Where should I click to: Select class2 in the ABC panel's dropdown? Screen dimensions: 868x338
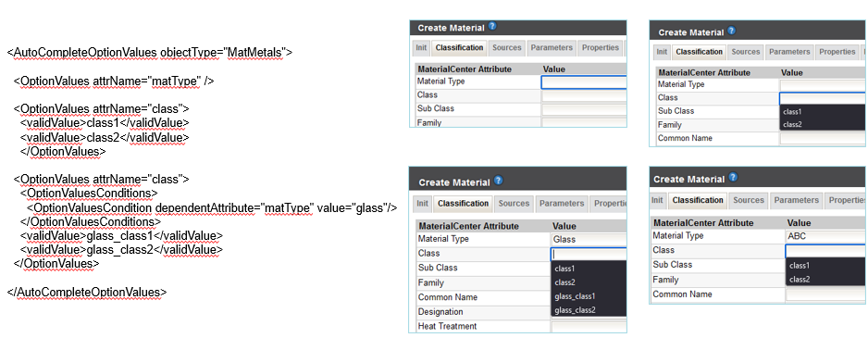(x=825, y=280)
